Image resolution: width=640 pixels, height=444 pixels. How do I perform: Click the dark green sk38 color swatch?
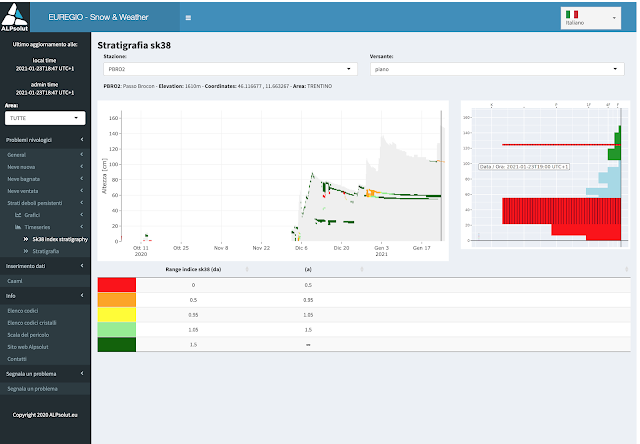117,344
